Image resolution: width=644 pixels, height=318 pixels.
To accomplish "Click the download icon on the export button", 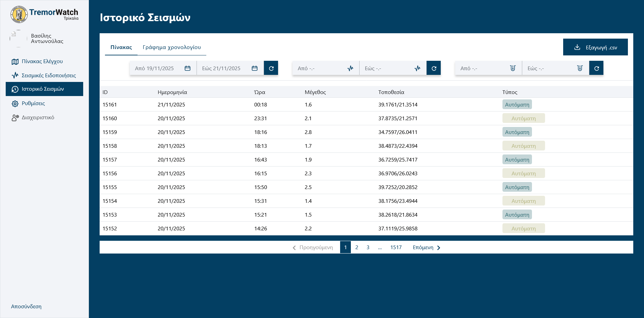I will coord(577,47).
